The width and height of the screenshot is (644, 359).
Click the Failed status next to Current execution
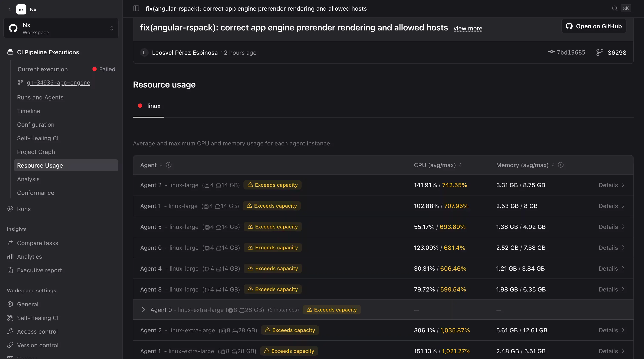[104, 69]
